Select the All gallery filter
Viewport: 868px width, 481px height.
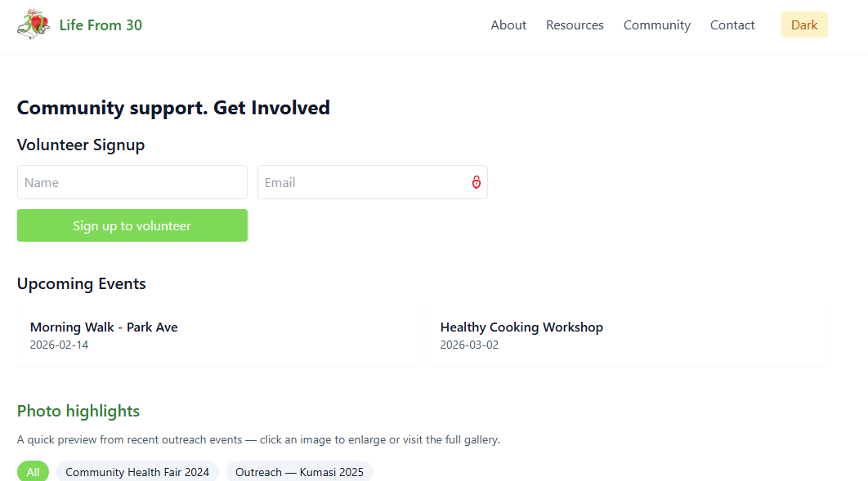[x=33, y=472]
